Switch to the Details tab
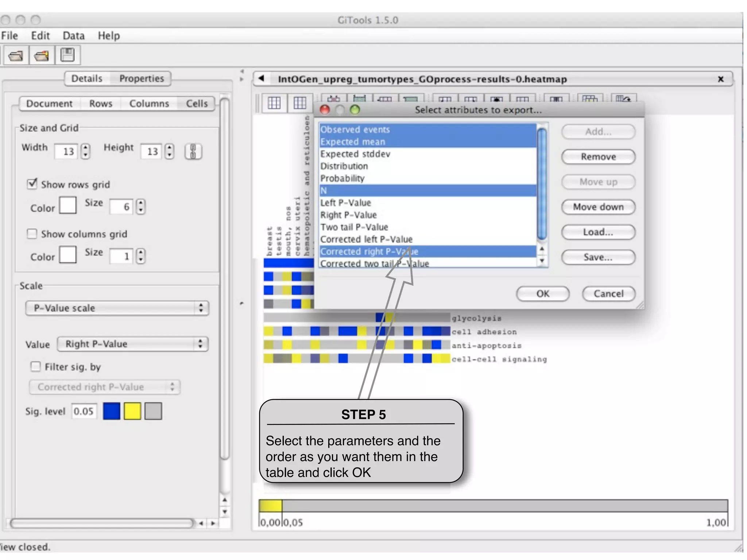This screenshot has height=560, width=747. (x=87, y=78)
